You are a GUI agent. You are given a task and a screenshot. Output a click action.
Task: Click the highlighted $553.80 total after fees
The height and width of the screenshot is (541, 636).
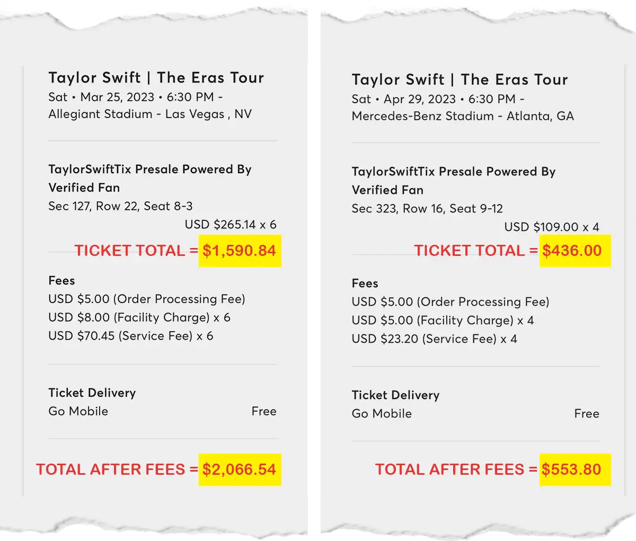[575, 469]
